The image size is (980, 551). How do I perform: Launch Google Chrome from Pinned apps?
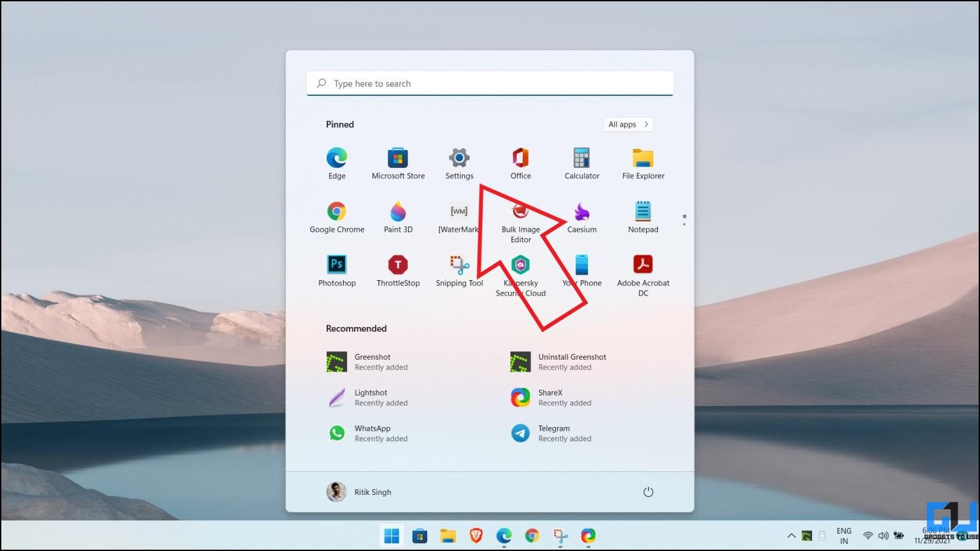click(337, 217)
